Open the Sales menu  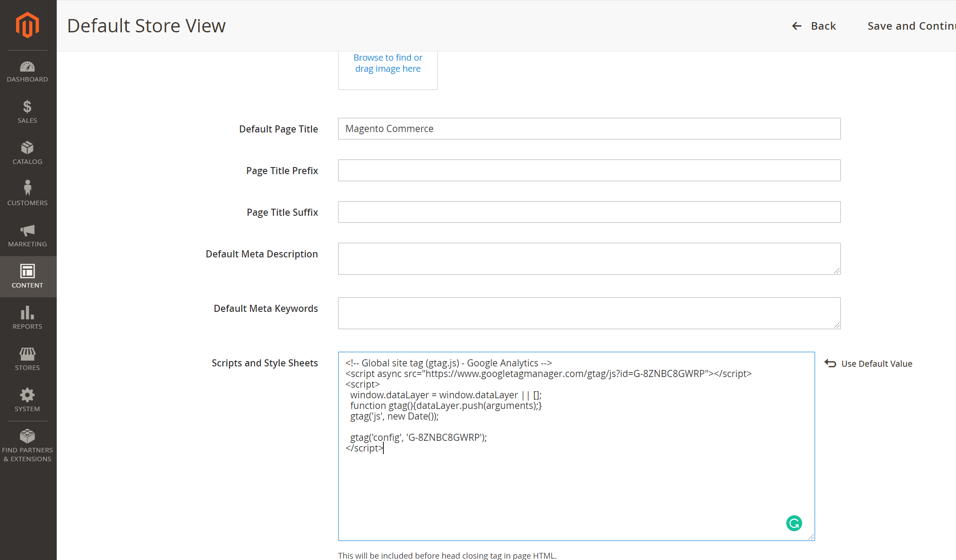point(27,112)
